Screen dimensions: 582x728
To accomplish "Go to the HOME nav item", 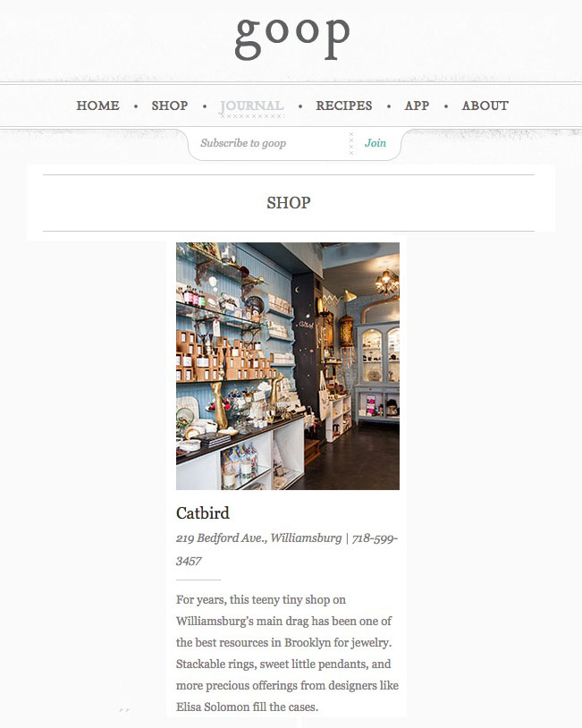I will (98, 106).
